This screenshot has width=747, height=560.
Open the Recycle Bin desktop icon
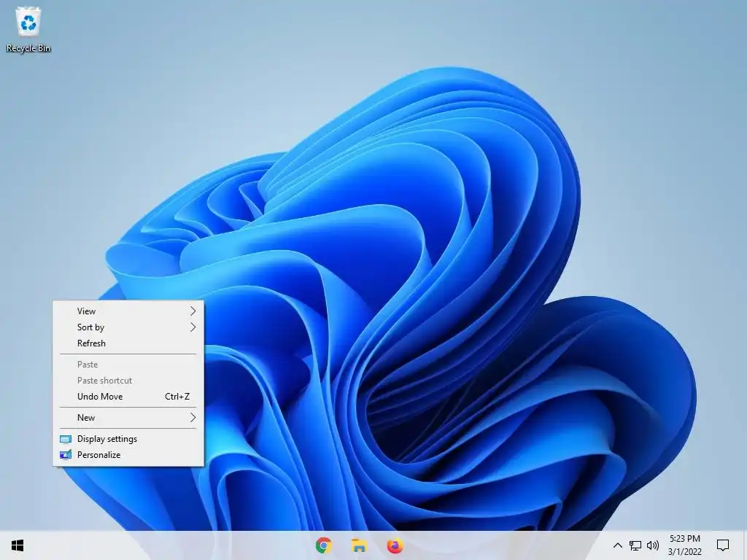pos(28,29)
